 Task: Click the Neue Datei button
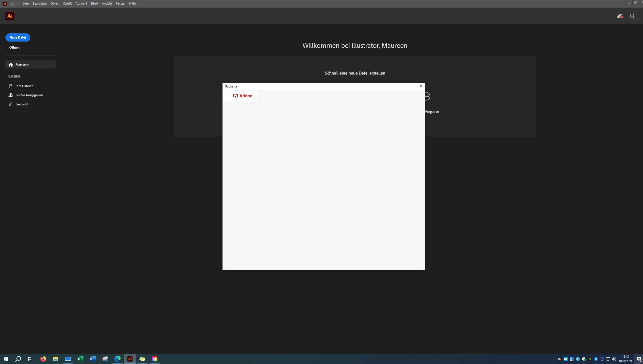[18, 37]
